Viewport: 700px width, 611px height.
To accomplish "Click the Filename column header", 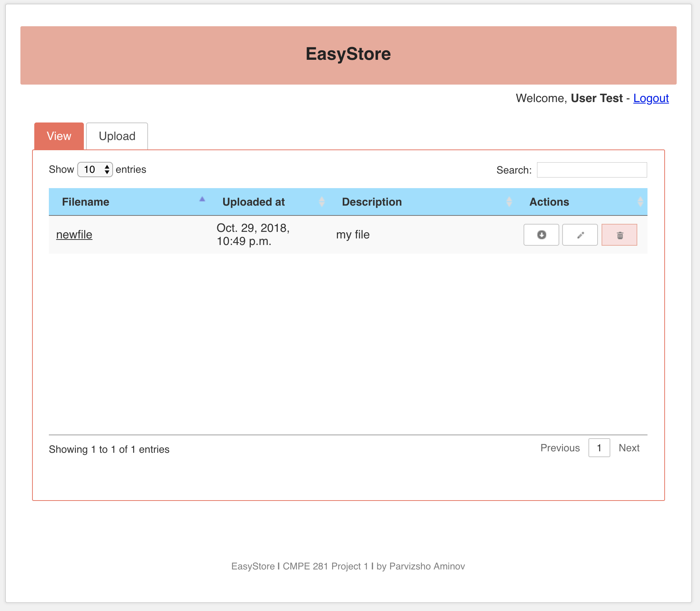I will [x=86, y=202].
